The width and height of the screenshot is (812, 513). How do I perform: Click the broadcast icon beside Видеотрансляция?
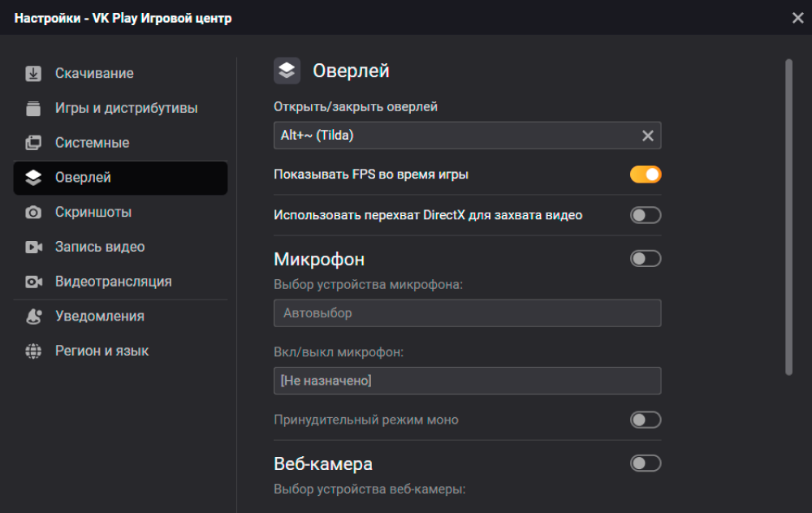click(33, 282)
